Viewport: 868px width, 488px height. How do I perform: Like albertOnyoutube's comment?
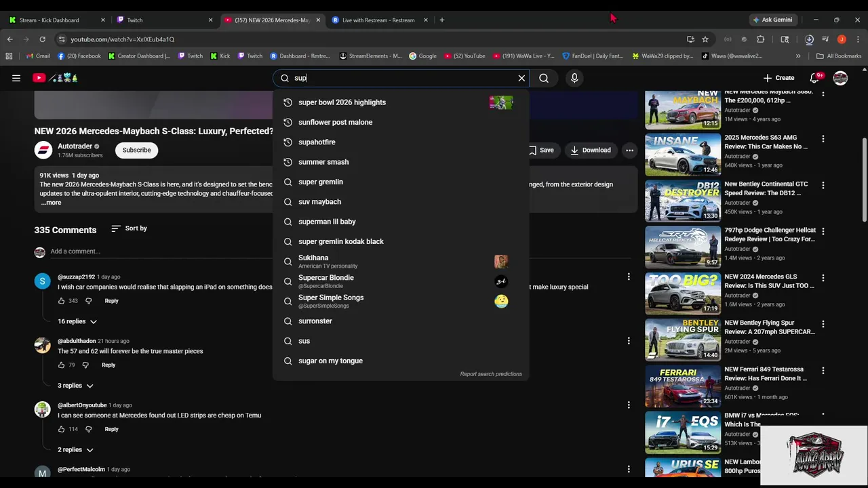[x=62, y=429]
